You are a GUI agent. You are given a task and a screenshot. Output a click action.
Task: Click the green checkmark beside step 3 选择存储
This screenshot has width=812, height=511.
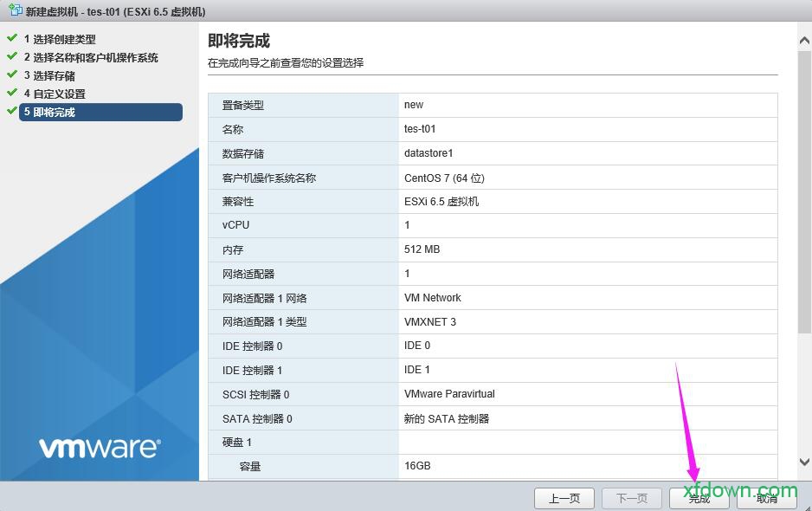click(x=12, y=75)
